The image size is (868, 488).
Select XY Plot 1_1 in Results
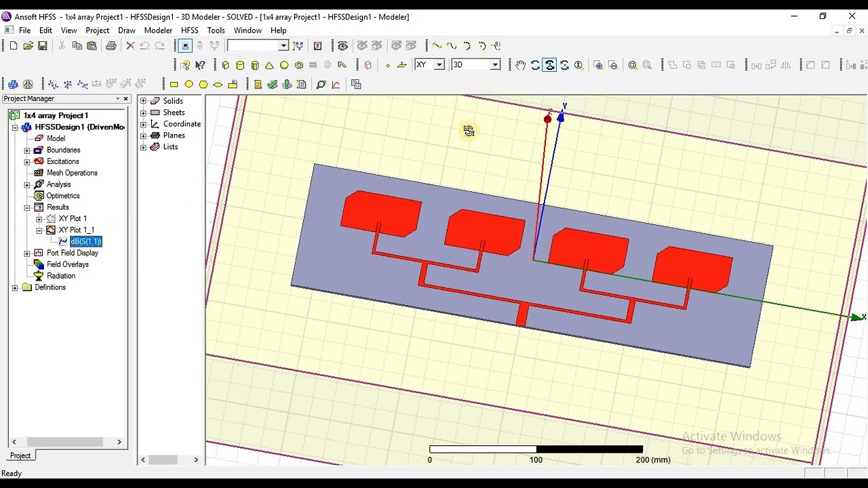(76, 230)
